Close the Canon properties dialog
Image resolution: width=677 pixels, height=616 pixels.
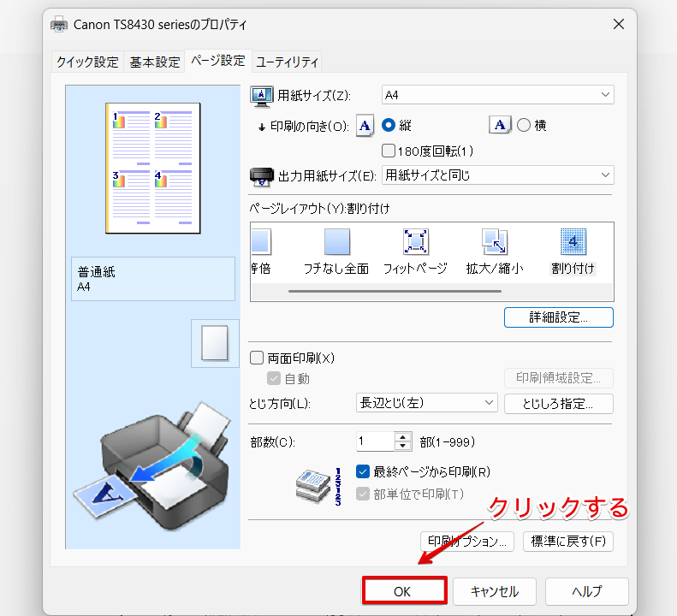(619, 24)
